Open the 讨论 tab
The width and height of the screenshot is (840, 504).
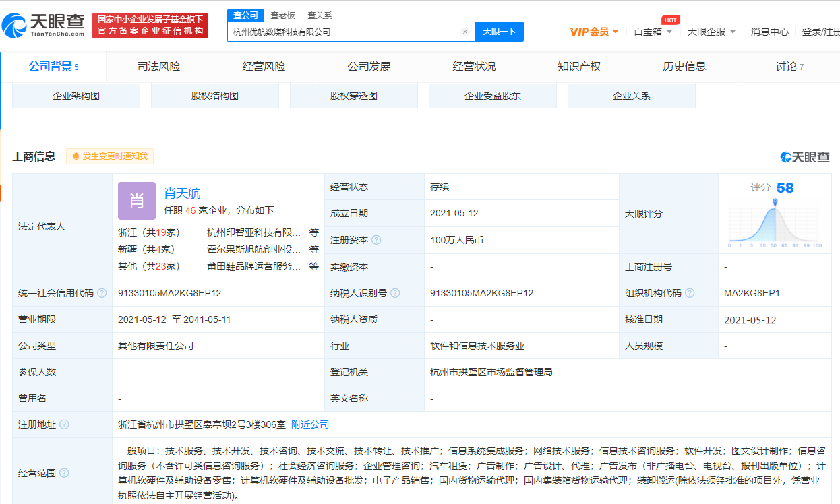pyautogui.click(x=789, y=67)
